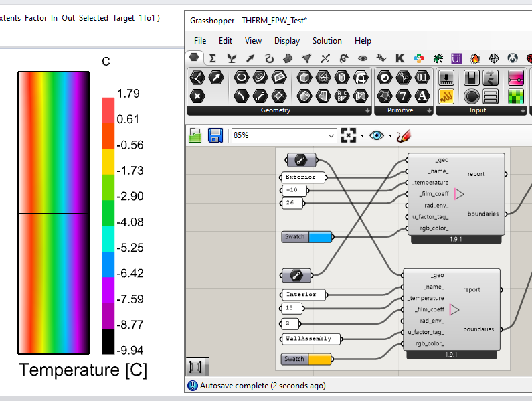Image resolution: width=532 pixels, height=401 pixels.
Task: Open the Kangaroo 'K' component tab
Action: coord(400,58)
